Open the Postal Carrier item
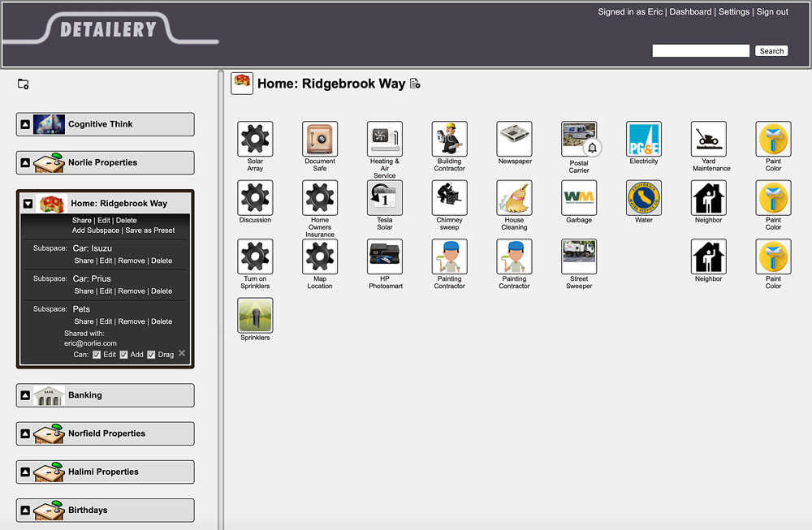 (x=578, y=139)
